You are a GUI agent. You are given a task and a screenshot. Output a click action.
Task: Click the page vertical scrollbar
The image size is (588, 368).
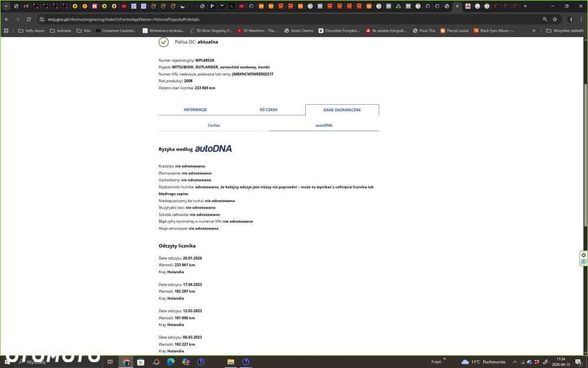[x=586, y=155]
